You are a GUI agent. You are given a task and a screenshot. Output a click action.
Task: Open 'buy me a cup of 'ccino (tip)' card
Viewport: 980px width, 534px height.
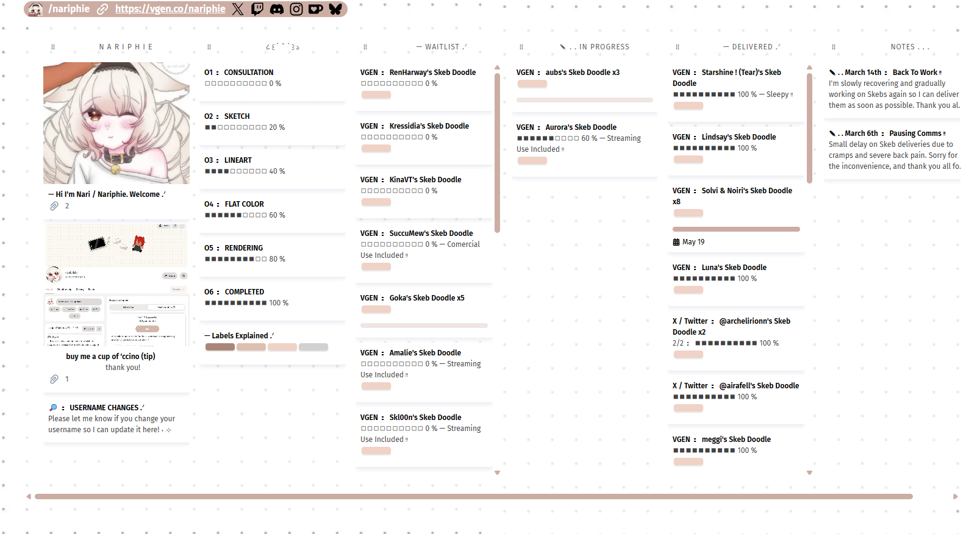116,307
